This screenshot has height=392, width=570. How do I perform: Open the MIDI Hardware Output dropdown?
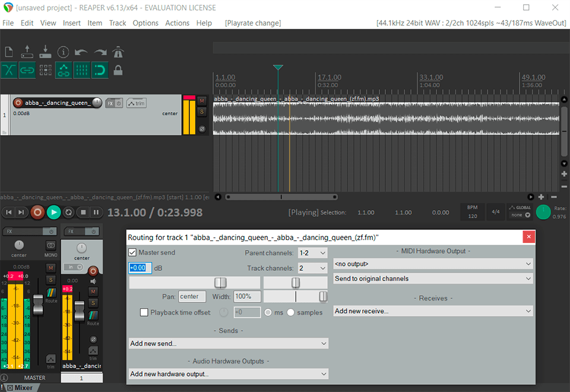click(x=432, y=264)
